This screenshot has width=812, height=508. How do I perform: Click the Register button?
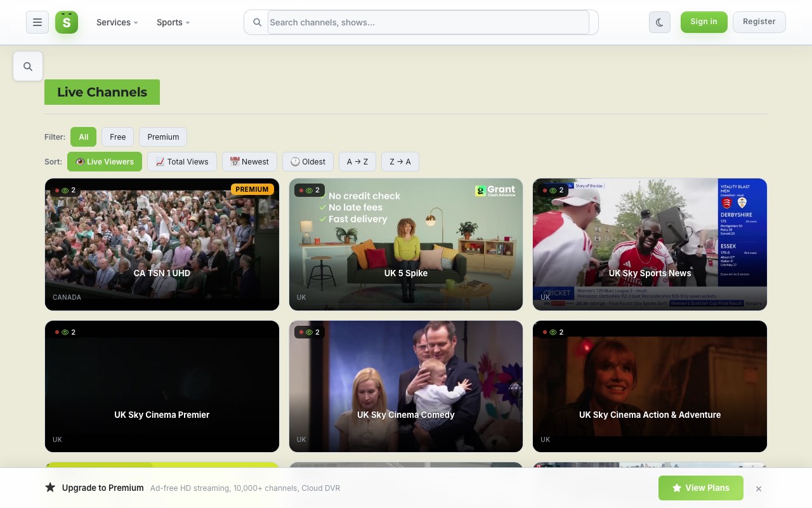coord(759,22)
